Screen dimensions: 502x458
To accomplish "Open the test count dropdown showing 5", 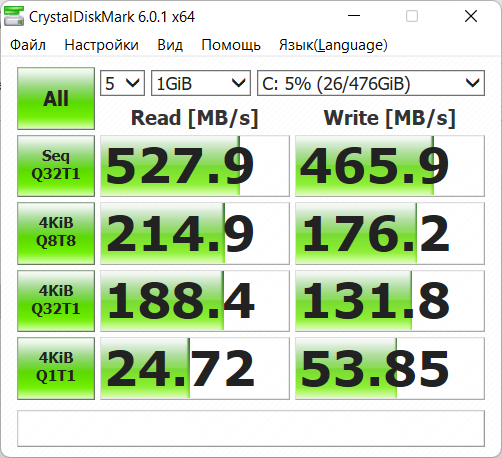I will [x=122, y=83].
